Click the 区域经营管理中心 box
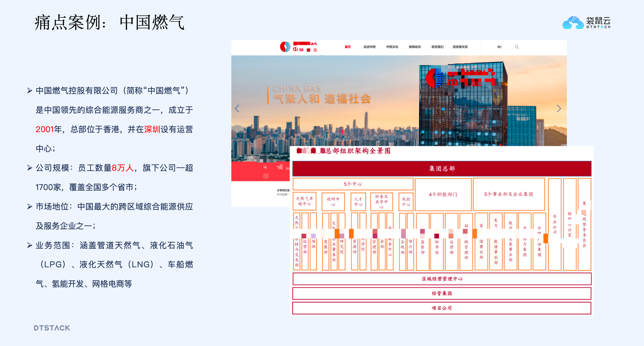 click(x=442, y=279)
